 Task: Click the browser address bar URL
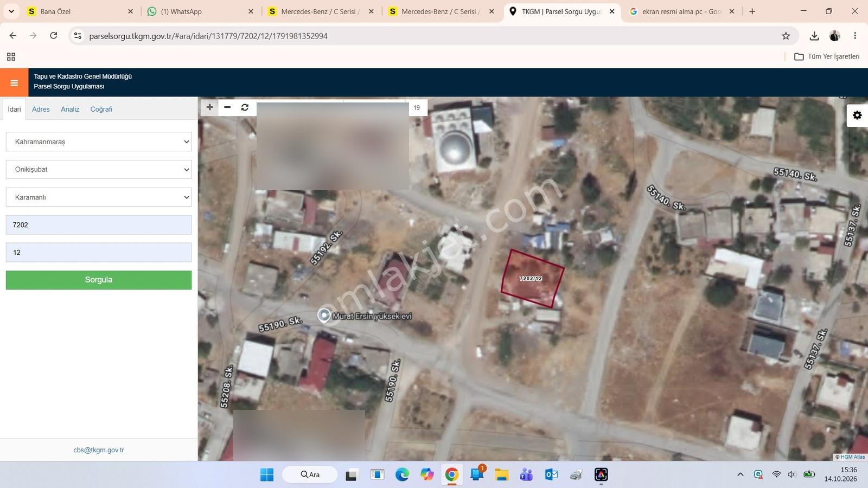click(208, 36)
